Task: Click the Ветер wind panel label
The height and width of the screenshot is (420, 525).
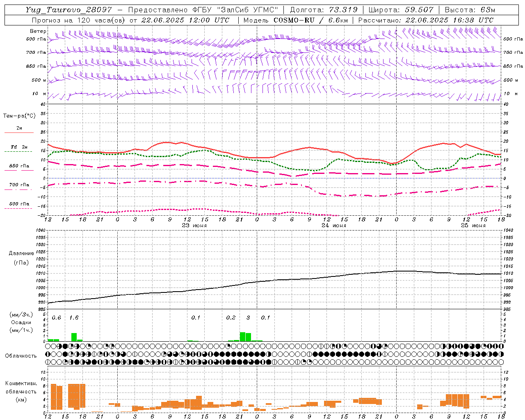Action: tap(38, 31)
